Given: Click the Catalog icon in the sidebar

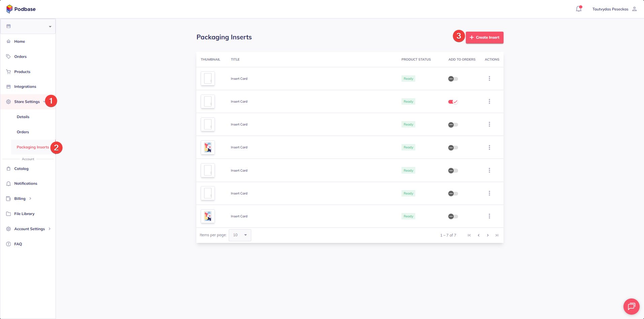Looking at the screenshot, I should pos(8,169).
